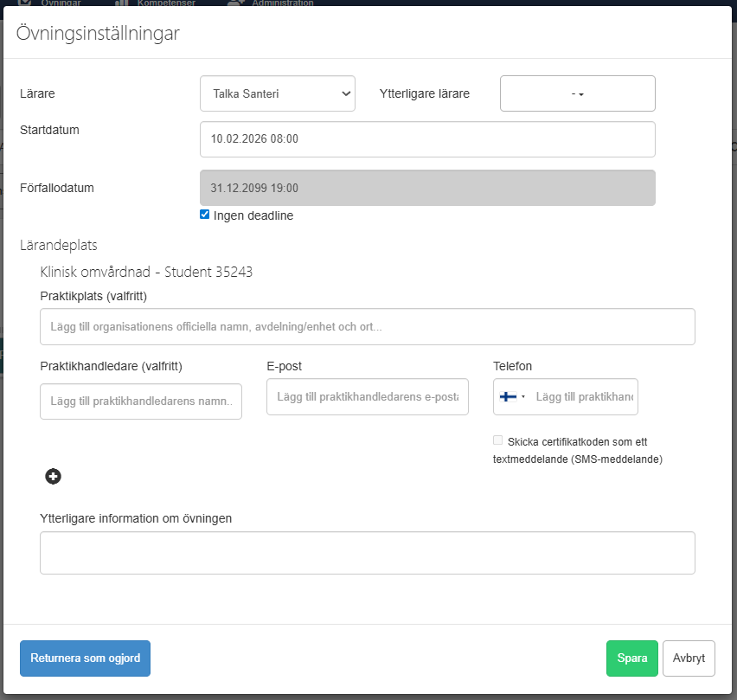Open the Lärare dropdown showing Talka Santeri
Image resolution: width=737 pixels, height=700 pixels.
tap(277, 93)
